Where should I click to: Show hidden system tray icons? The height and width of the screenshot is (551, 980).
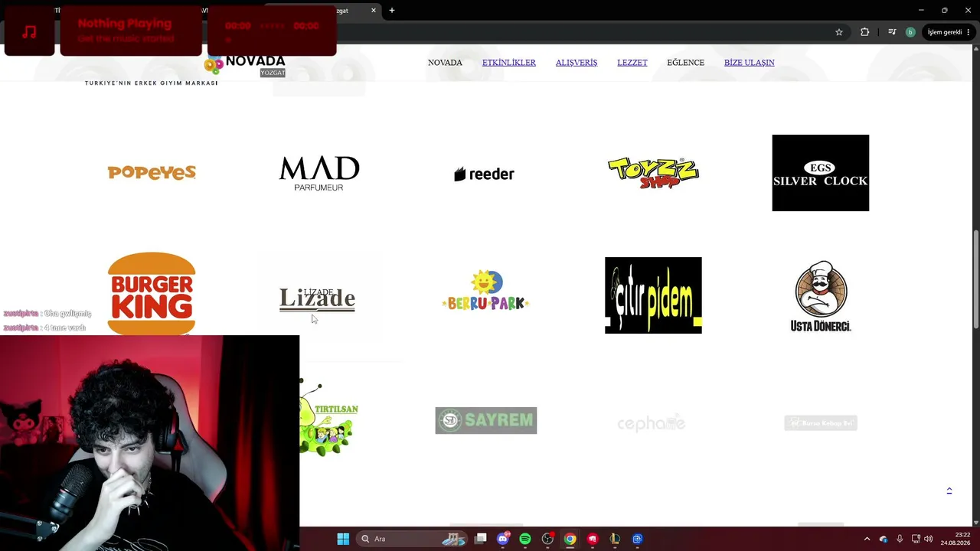(867, 539)
